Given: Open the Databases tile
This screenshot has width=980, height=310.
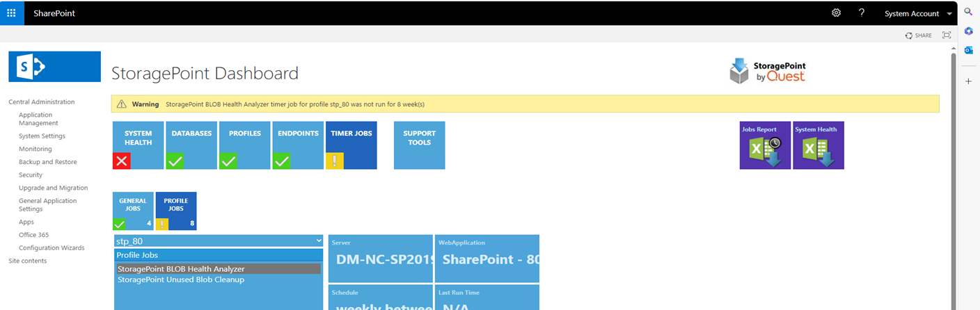Looking at the screenshot, I should pos(191,145).
